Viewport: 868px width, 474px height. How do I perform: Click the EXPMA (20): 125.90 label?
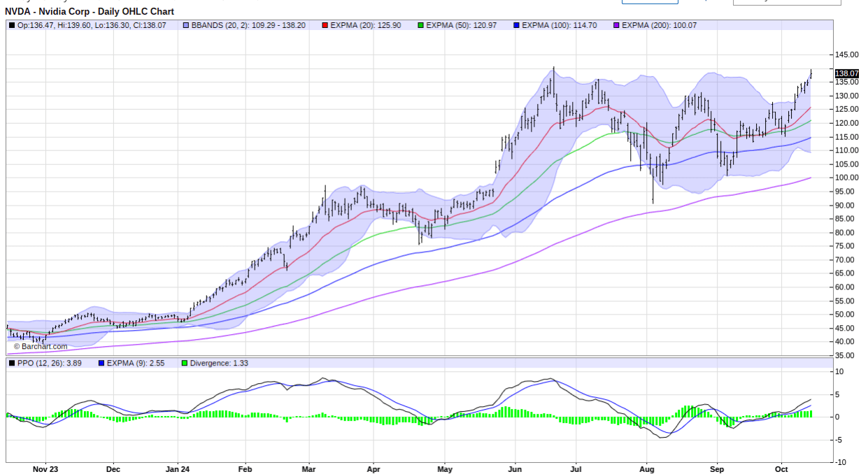(x=366, y=25)
